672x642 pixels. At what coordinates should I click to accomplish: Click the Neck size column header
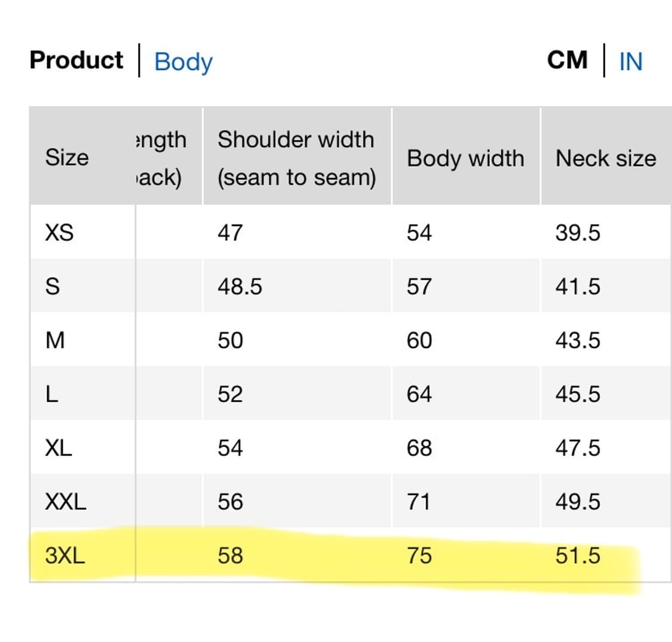(606, 158)
